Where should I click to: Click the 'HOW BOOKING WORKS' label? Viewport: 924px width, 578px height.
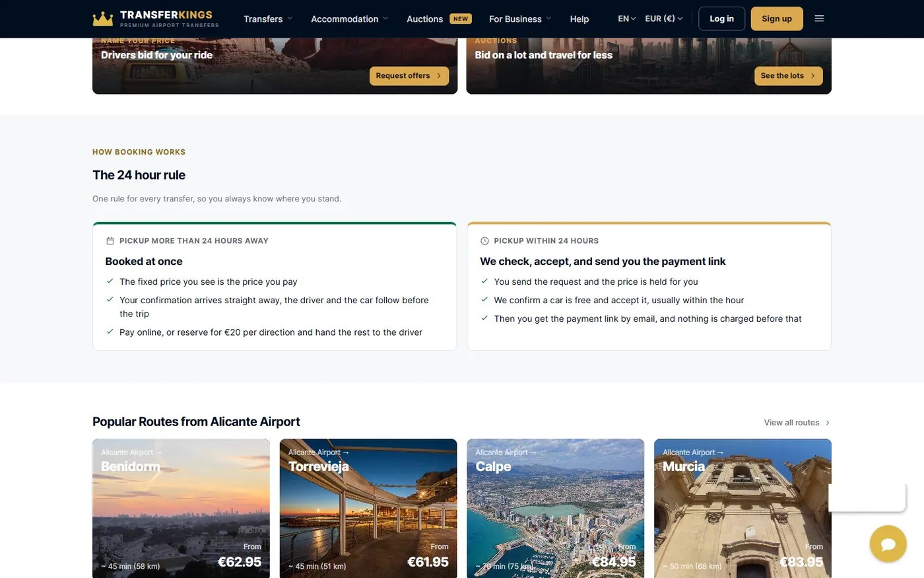pos(139,152)
